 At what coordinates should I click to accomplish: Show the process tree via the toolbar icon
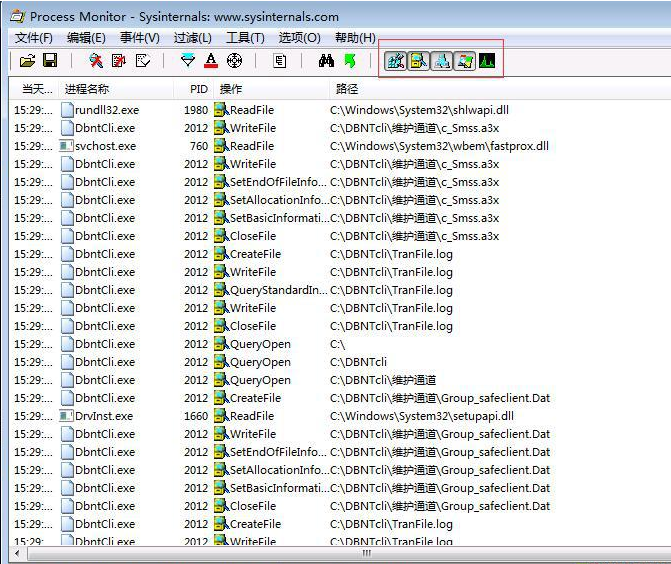tap(279, 61)
